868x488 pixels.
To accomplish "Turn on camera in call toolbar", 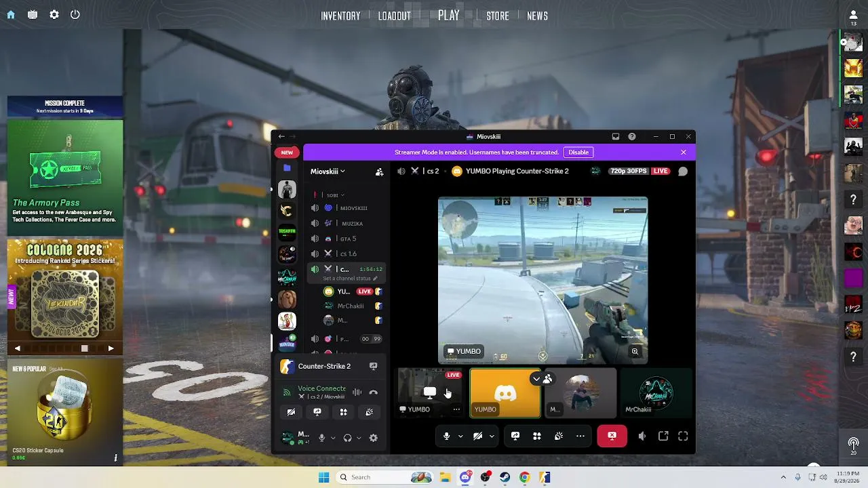I will coord(477,436).
